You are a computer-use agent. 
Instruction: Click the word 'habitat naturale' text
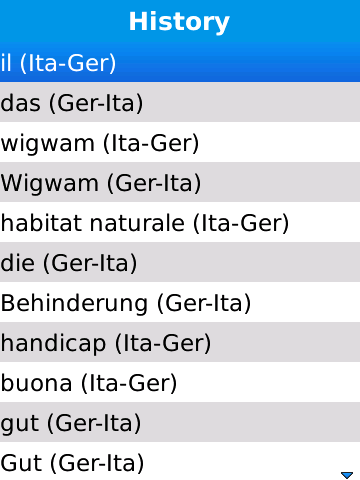coord(93,223)
